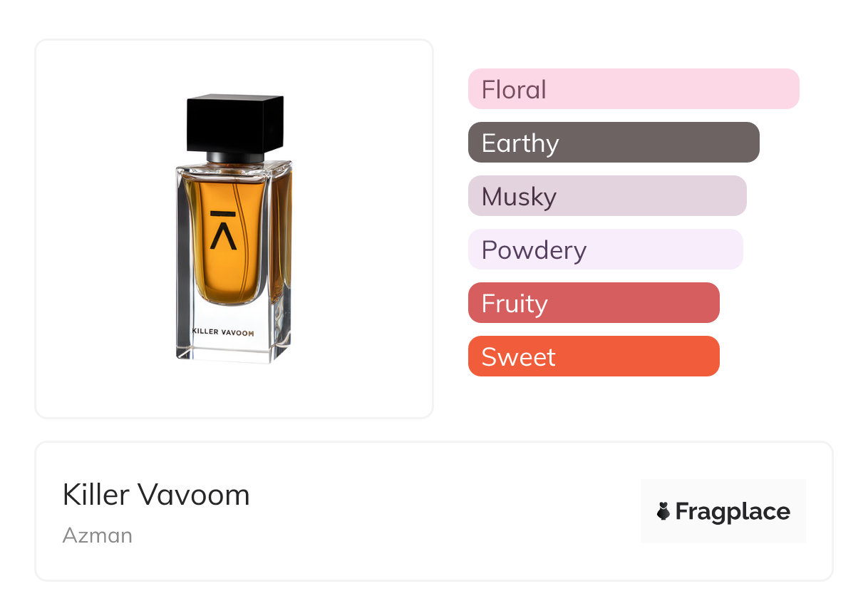Click the word Earthy in the dark bar
The width and height of the screenshot is (868, 616).
coord(520,143)
